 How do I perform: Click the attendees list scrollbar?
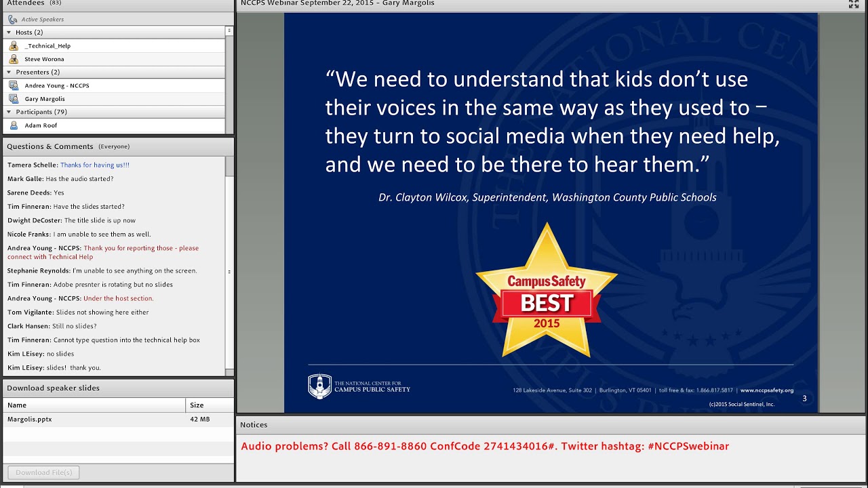(x=229, y=79)
